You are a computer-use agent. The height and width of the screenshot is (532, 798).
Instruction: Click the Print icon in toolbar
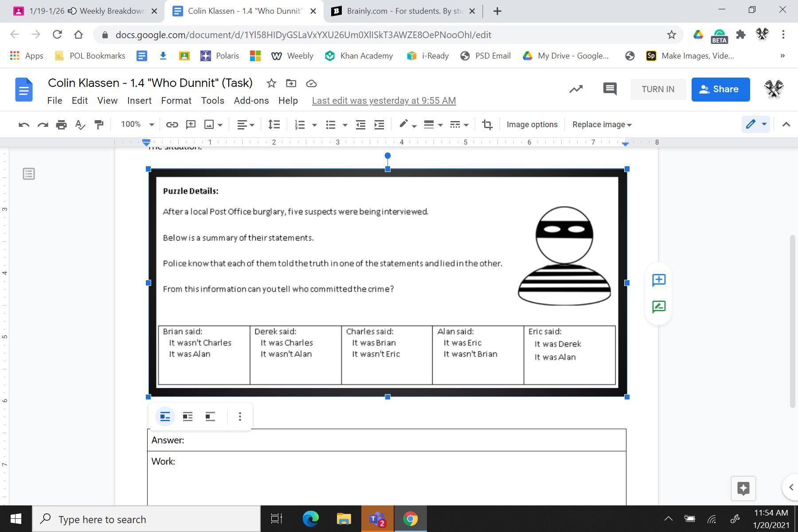61,125
